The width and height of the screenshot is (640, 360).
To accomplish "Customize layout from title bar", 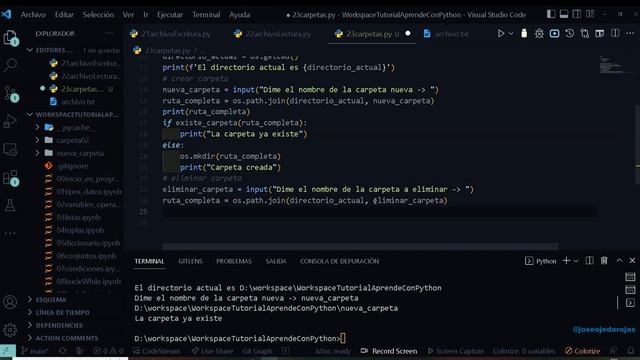I will pos(590,14).
